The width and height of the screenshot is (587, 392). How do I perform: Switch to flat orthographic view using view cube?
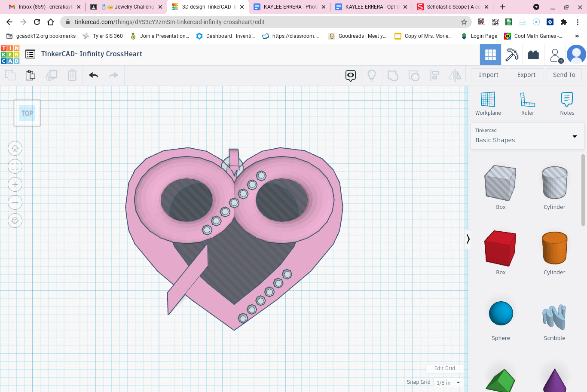pyautogui.click(x=27, y=113)
